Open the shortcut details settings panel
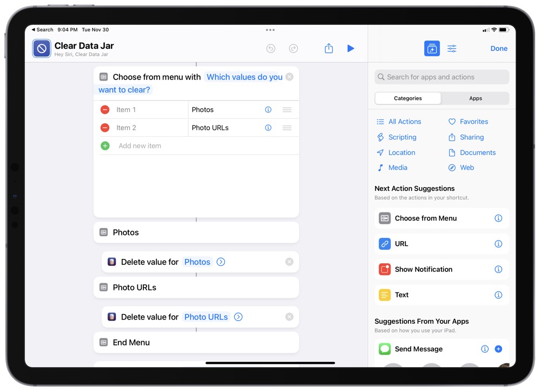Image resolution: width=541 pixels, height=392 pixels. 452,48
